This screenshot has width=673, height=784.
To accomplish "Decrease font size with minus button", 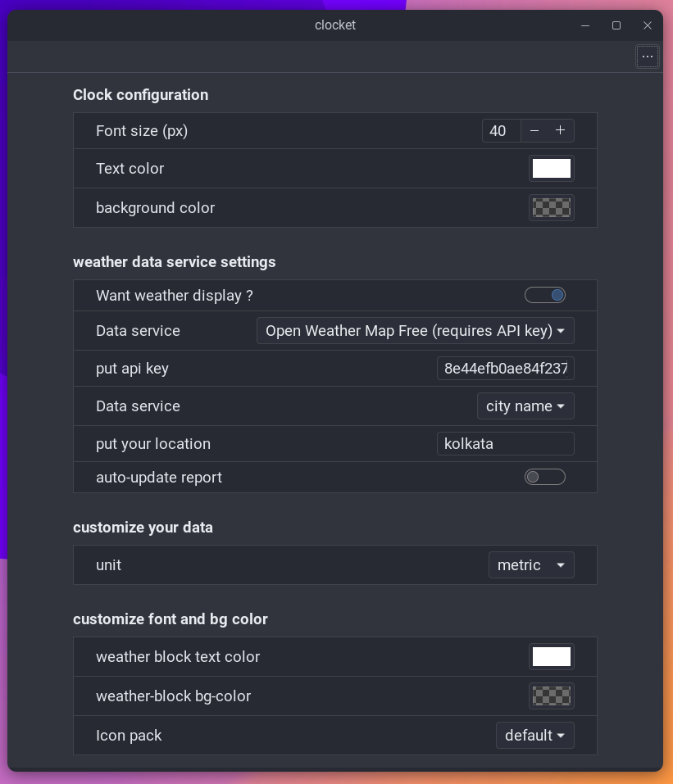I will (x=534, y=130).
